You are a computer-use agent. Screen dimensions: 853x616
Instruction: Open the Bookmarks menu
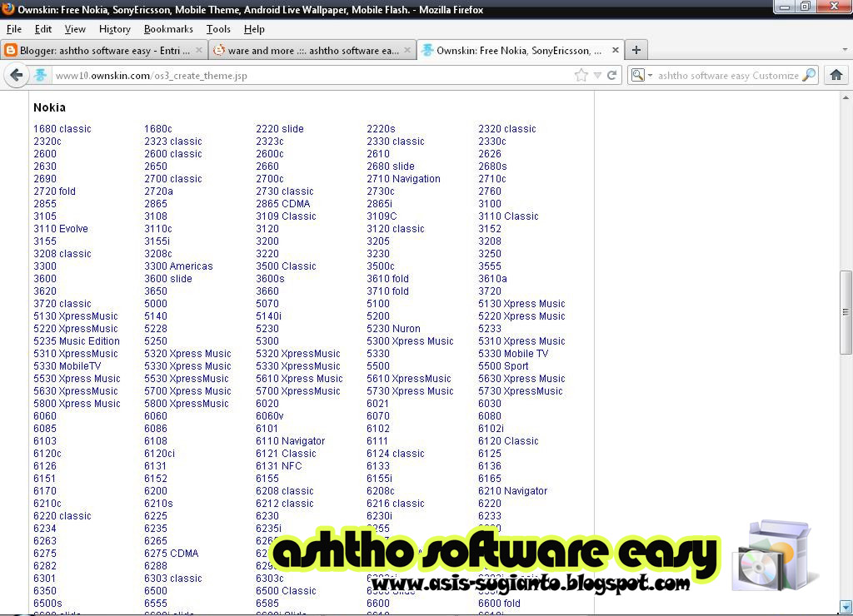pos(168,28)
